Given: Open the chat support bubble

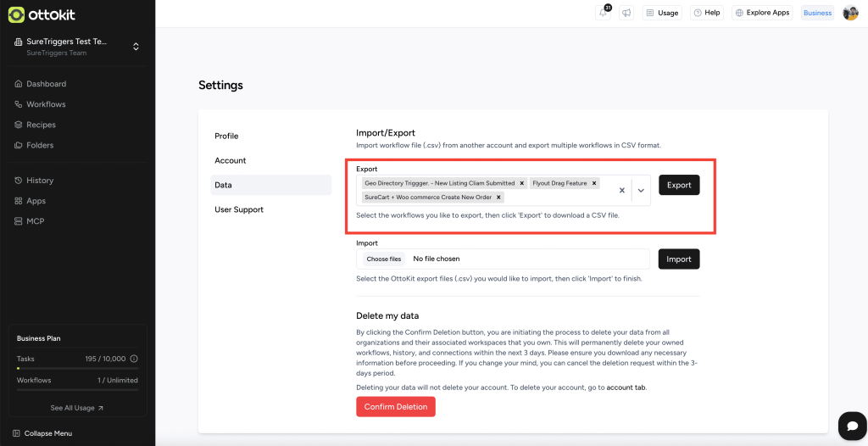Looking at the screenshot, I should click(x=849, y=425).
